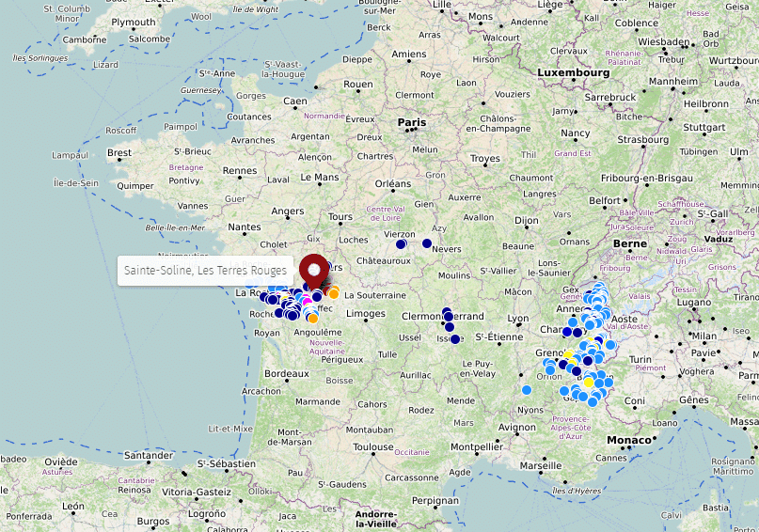Select the dark blue marker west of Nevers
Viewport: 759px width, 532px height.
(x=427, y=243)
